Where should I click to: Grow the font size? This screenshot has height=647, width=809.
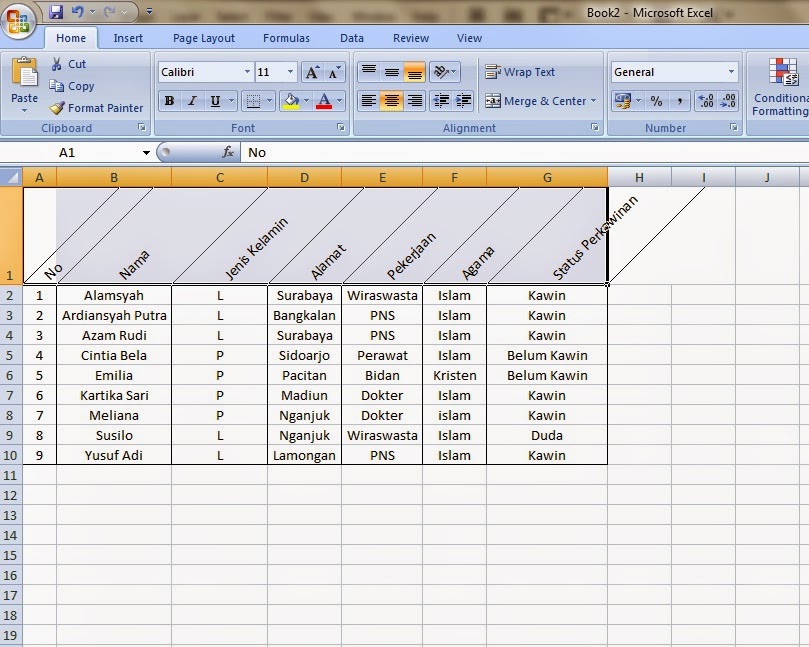312,72
